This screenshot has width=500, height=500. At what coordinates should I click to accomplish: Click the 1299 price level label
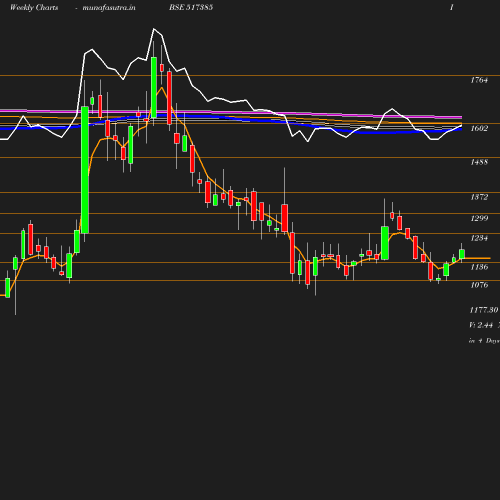[479, 219]
